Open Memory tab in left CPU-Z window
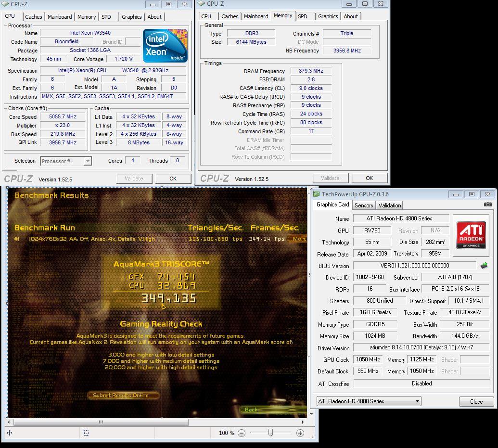The image size is (498, 448). tap(87, 17)
